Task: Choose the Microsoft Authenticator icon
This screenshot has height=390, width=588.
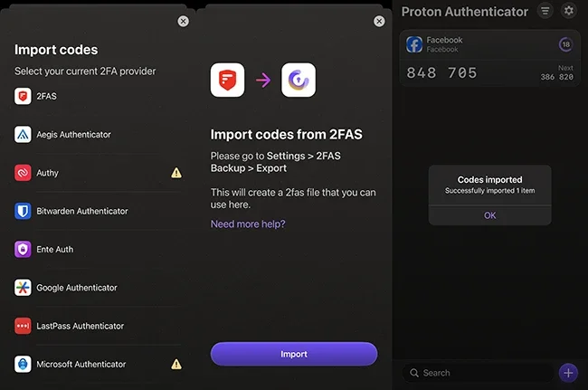Action: (x=23, y=364)
